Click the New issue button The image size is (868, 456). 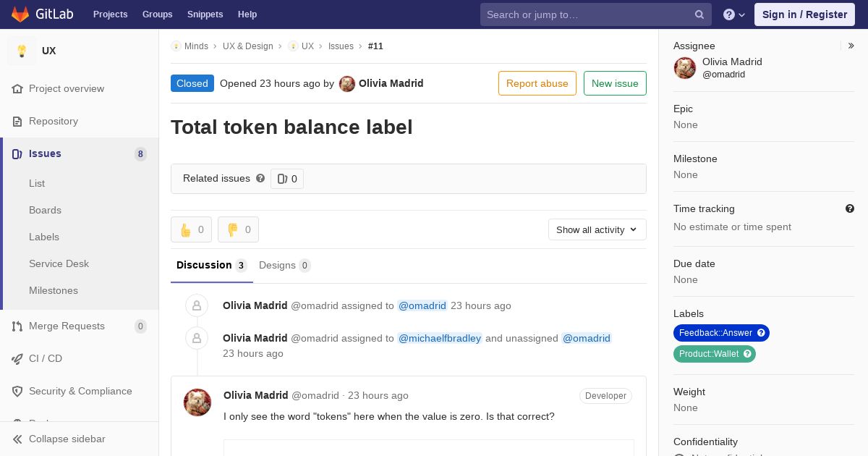(615, 83)
